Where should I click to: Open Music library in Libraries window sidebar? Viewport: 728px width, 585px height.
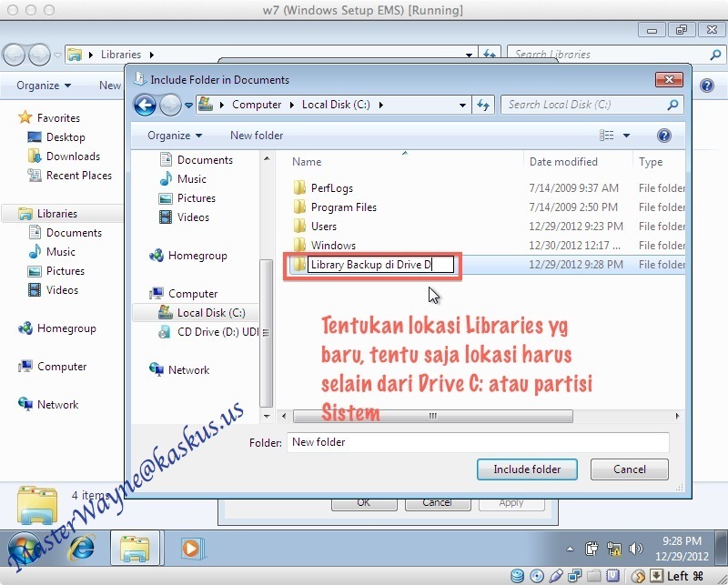(60, 252)
